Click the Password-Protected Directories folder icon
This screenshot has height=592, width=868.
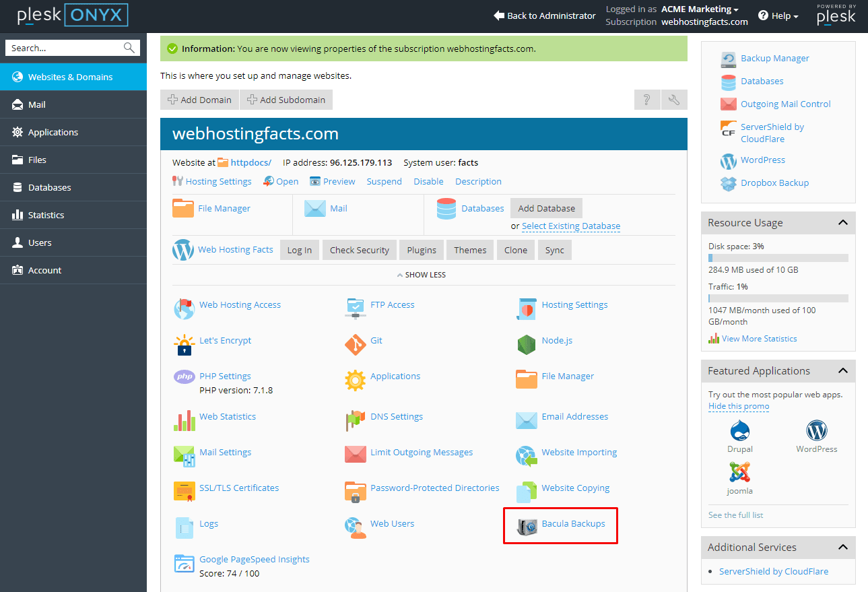pos(355,492)
